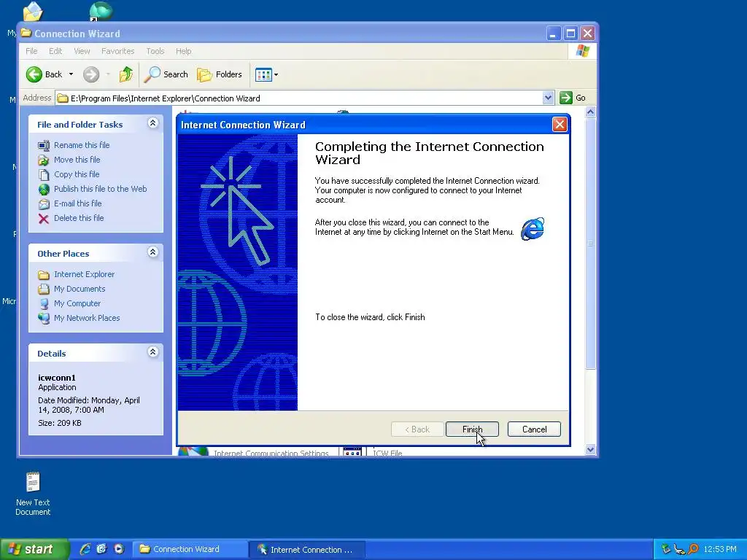Image resolution: width=747 pixels, height=560 pixels.
Task: Collapse the Other Places panel
Action: coord(152,252)
